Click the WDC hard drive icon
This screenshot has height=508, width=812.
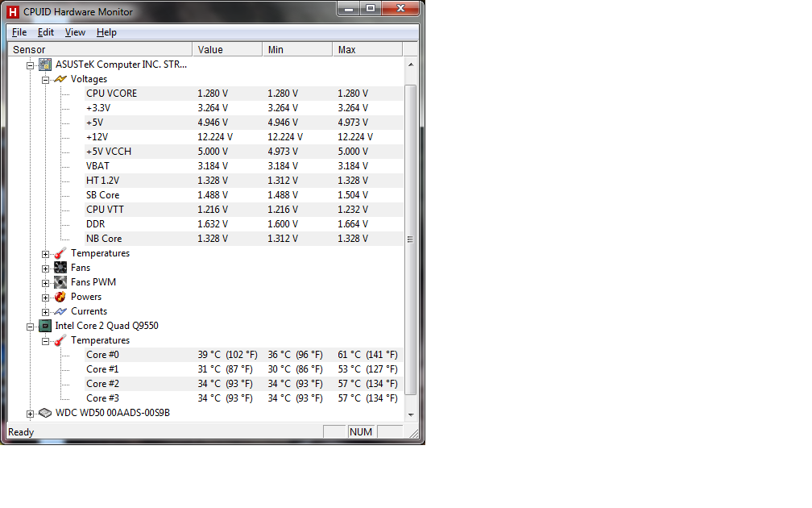45,413
